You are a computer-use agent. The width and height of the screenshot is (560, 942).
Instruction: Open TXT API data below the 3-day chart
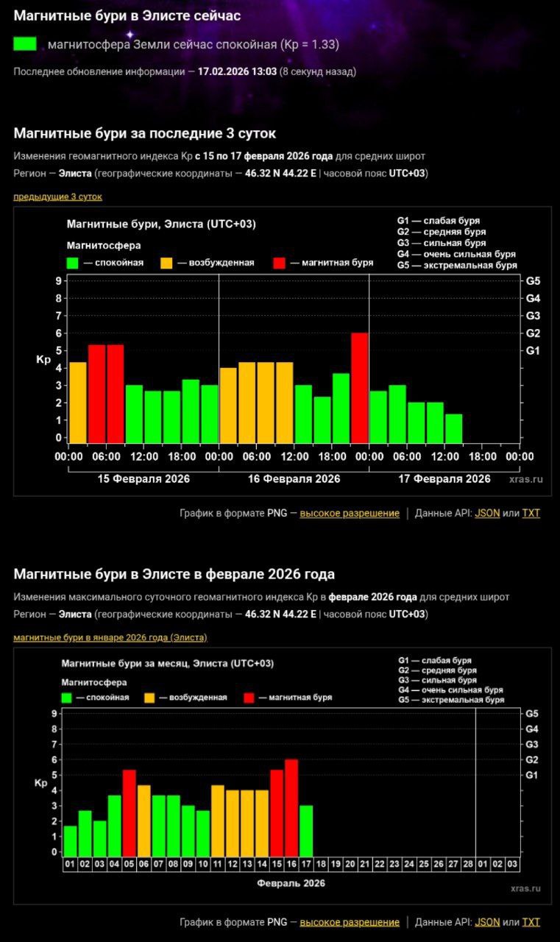click(531, 513)
